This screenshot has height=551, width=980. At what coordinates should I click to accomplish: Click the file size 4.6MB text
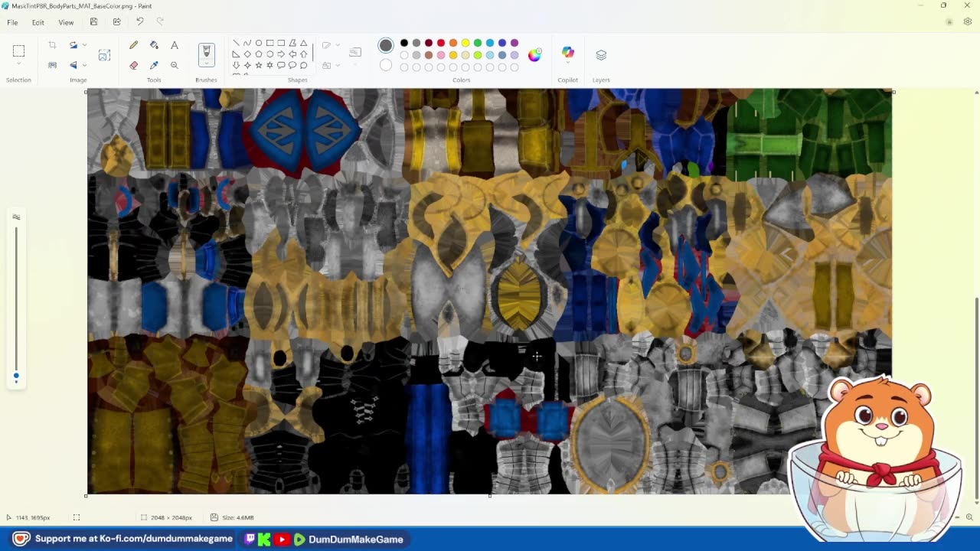coord(237,517)
